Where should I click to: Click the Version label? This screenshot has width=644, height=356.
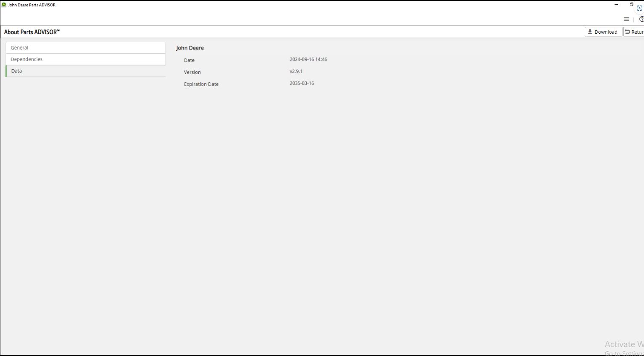click(x=192, y=72)
